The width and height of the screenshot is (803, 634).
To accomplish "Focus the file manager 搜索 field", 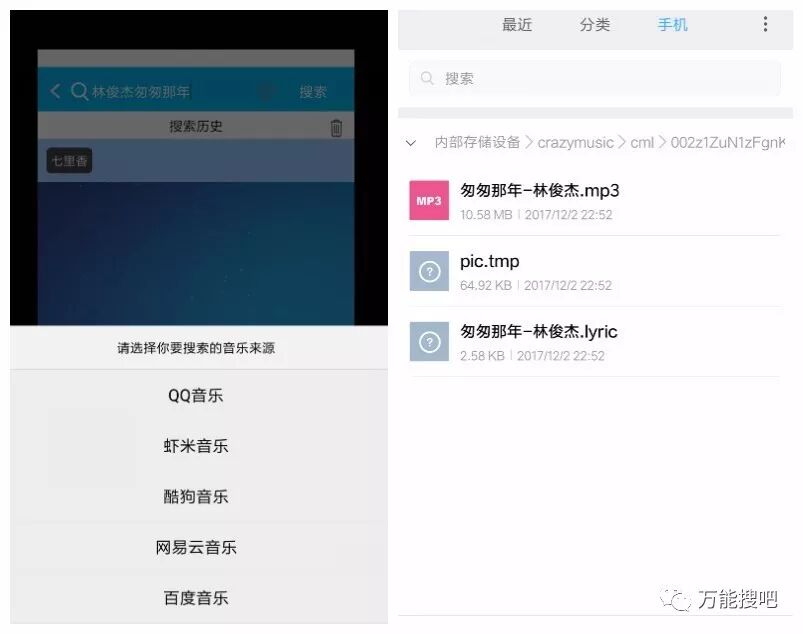I will [595, 78].
